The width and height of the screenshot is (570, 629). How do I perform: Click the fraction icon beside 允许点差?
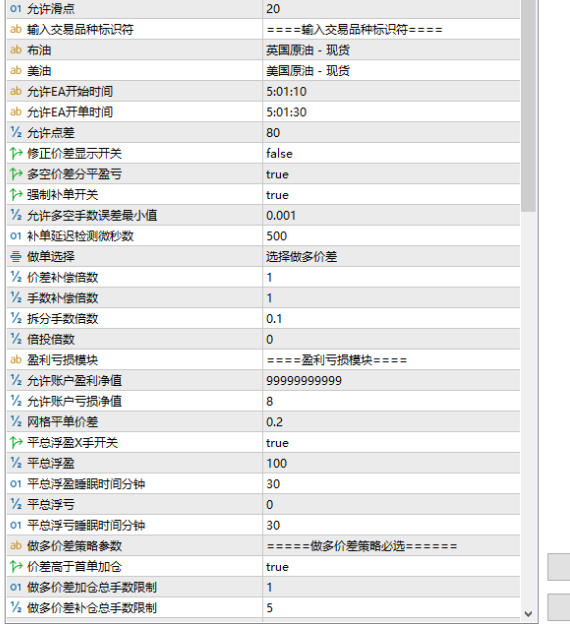point(16,133)
